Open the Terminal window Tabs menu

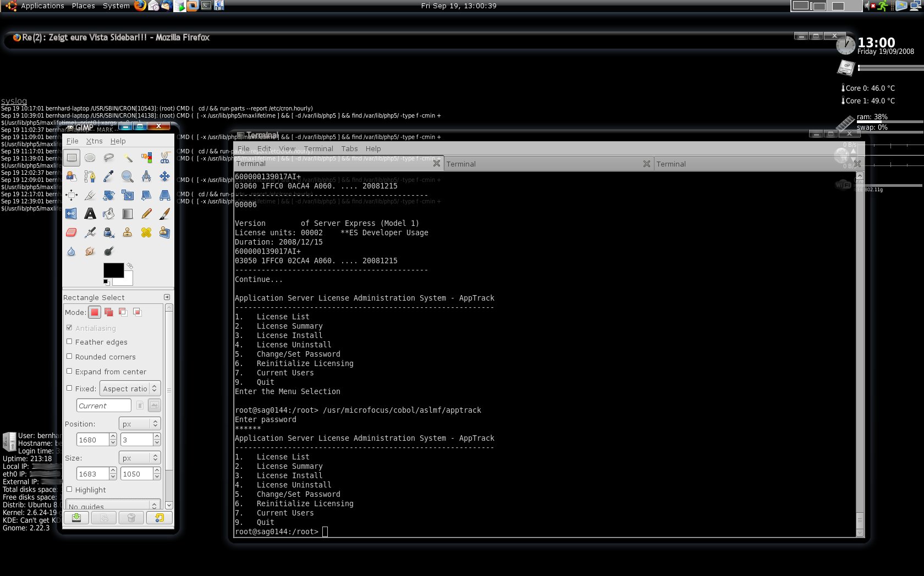[349, 148]
